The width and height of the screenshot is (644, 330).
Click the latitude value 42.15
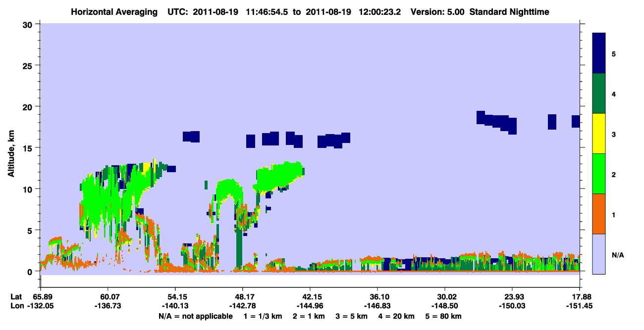(310, 297)
